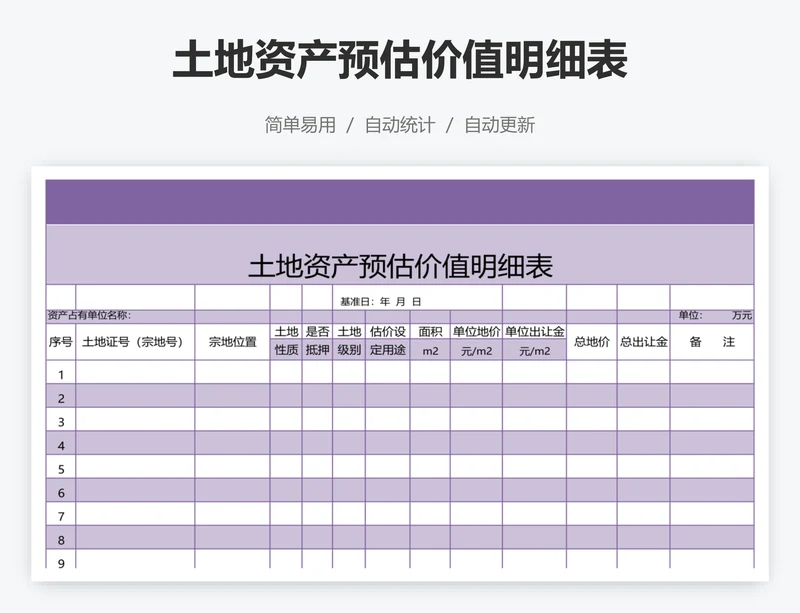Select row number 5 in 序号 column
Viewport: 800px width, 613px height.
tap(60, 469)
